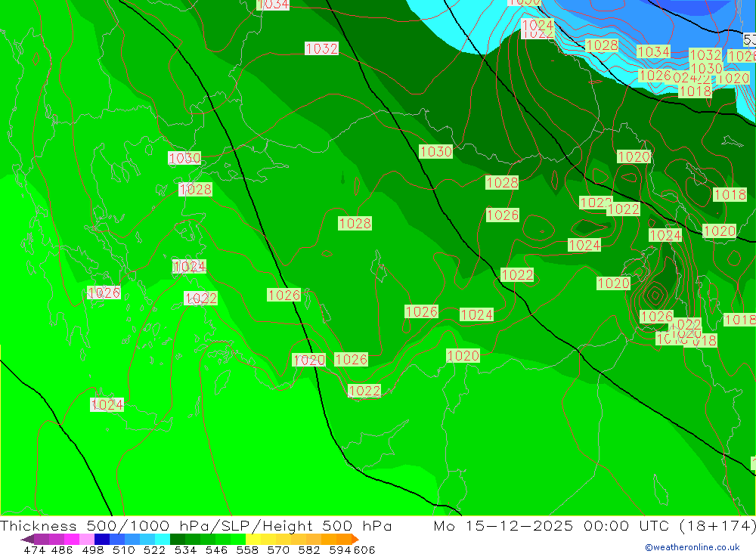Screen dimensions: 756x554
Task: Select the light pink legend swatch
Action: [87, 539]
